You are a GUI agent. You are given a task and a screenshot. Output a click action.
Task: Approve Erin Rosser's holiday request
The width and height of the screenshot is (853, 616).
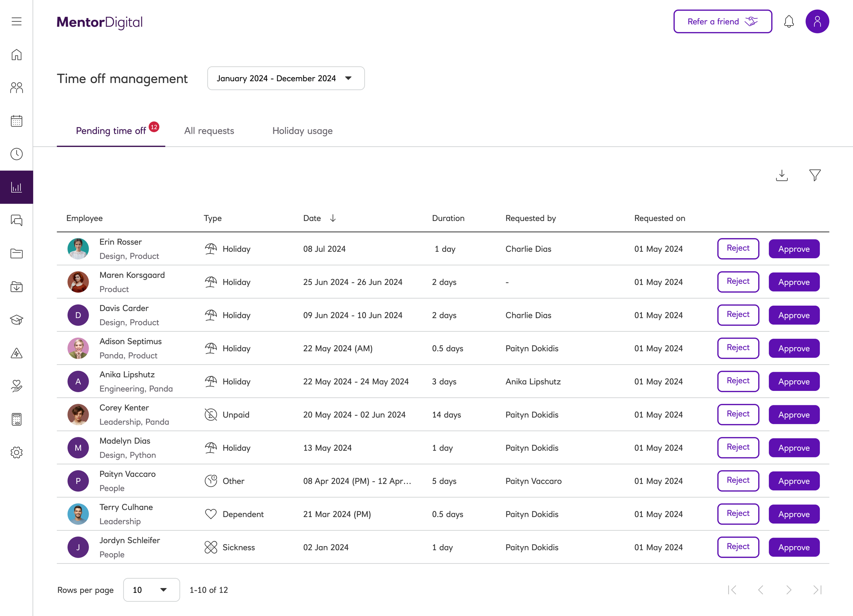tap(794, 249)
